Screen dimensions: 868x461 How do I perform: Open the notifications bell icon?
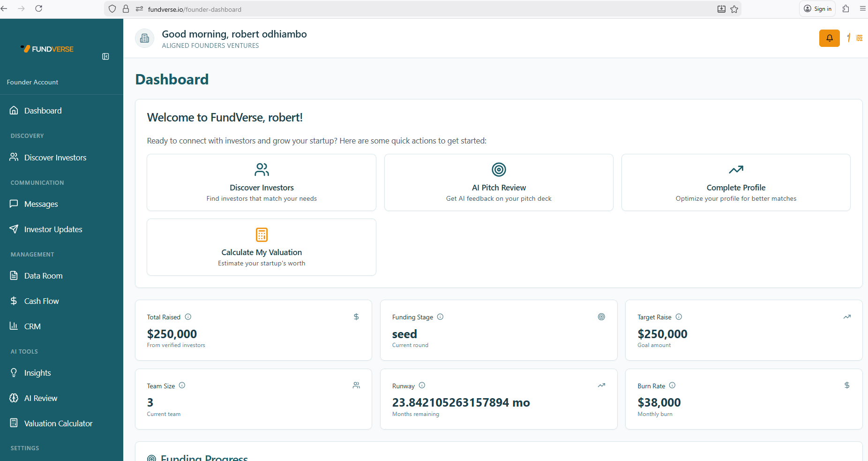point(830,38)
